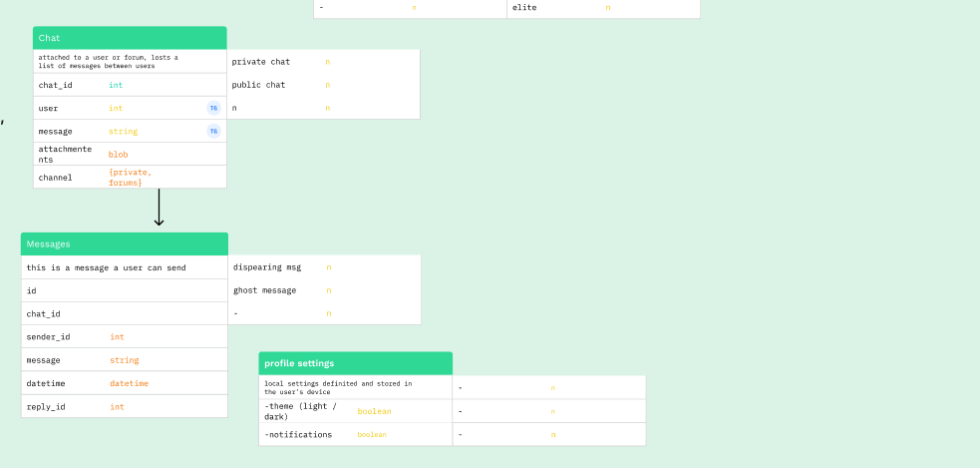The height and width of the screenshot is (468, 980).
Task: Select the 'private chat' cell
Action: [260, 62]
